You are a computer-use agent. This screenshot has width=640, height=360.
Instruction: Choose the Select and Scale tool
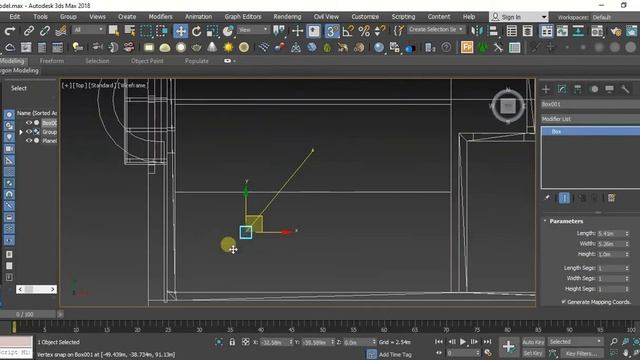tap(212, 31)
